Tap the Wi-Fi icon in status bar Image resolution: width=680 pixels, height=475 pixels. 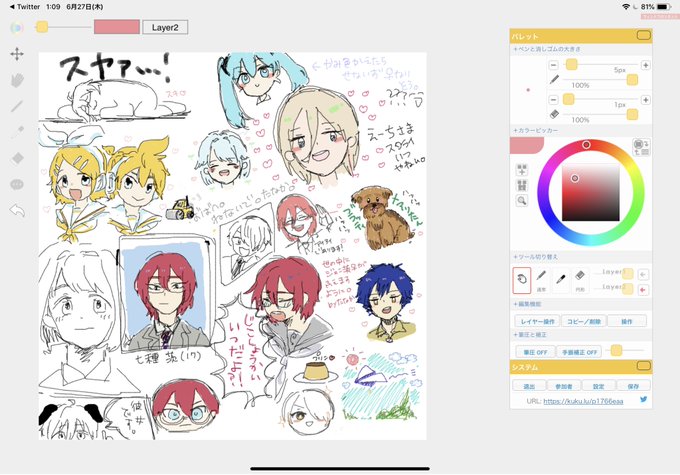626,7
